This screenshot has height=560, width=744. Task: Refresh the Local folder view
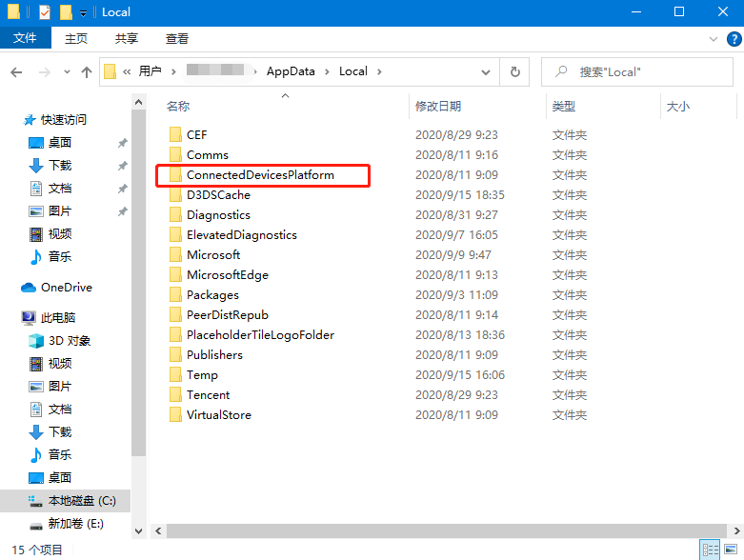pos(515,71)
